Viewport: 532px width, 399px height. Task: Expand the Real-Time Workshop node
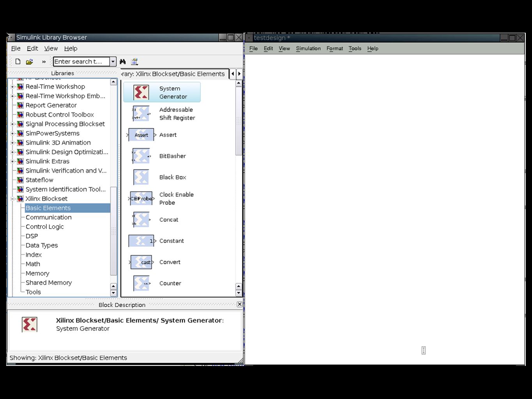tap(12, 87)
